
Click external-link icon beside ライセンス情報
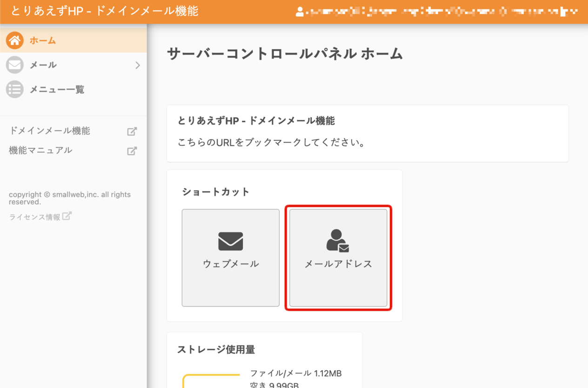(x=67, y=216)
